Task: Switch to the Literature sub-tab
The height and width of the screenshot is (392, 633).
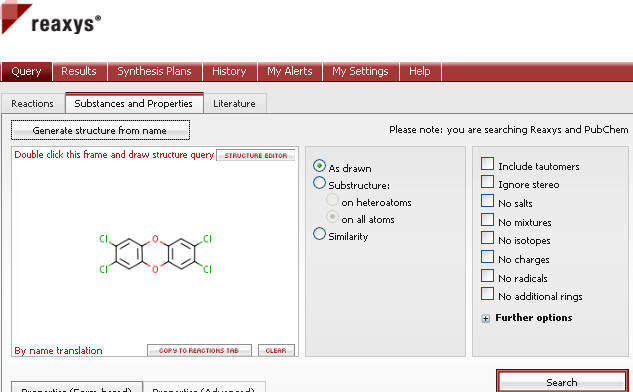Action: pyautogui.click(x=234, y=104)
